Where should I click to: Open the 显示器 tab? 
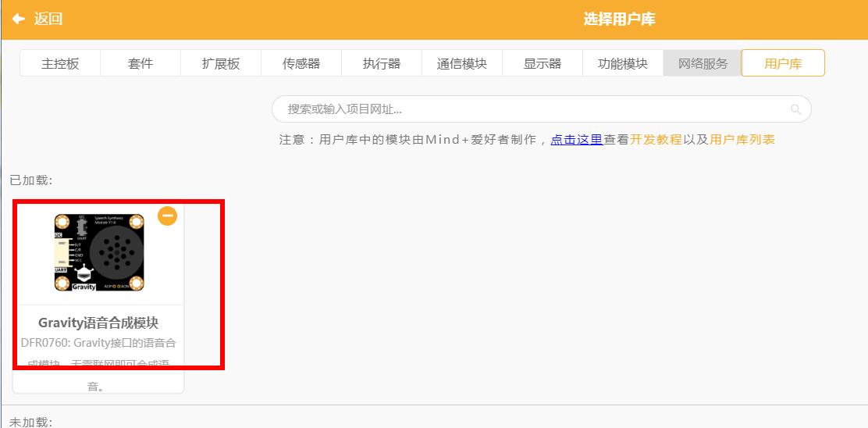coord(542,63)
